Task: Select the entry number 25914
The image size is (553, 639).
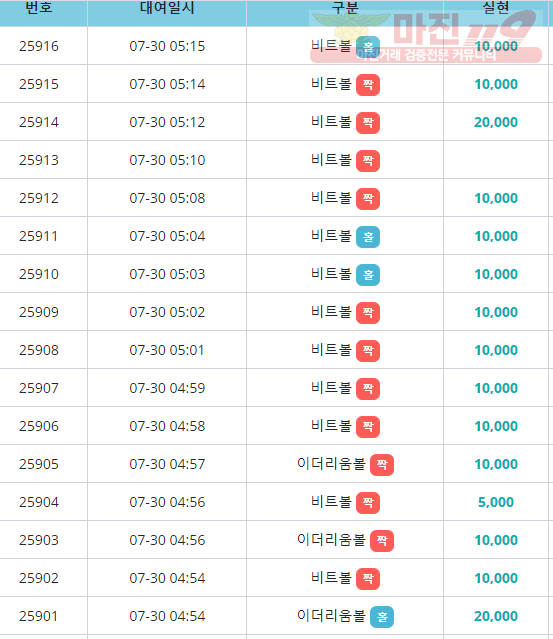Action: tap(39, 122)
